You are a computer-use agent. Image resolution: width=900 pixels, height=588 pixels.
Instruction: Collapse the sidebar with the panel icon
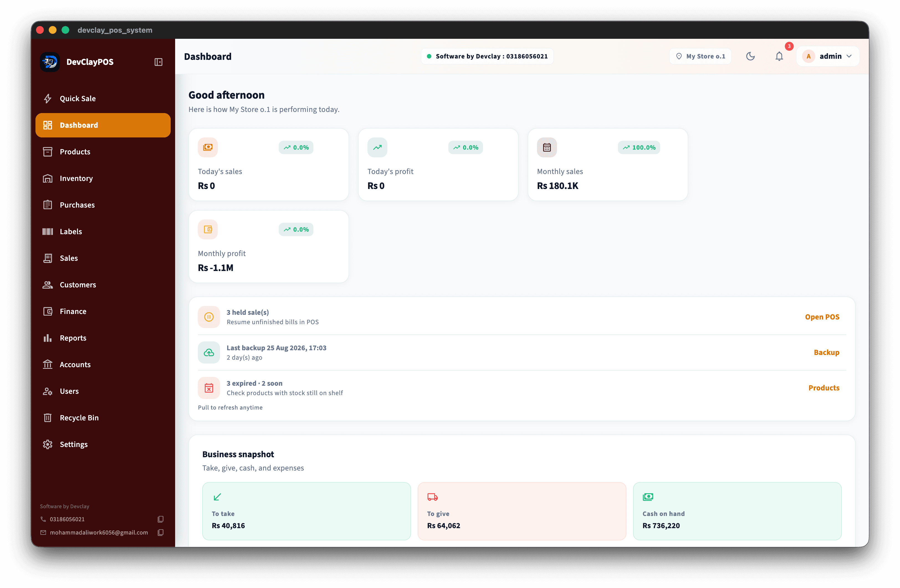pyautogui.click(x=158, y=62)
